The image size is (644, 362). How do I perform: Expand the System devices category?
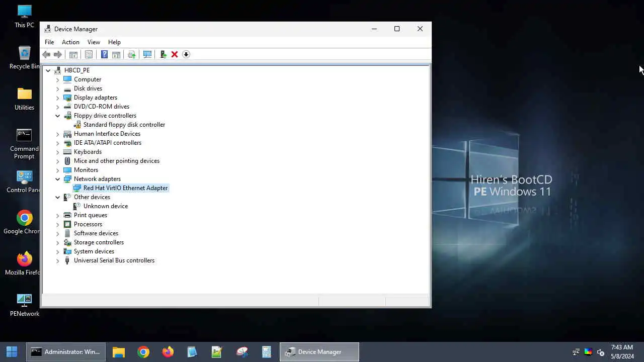57,251
